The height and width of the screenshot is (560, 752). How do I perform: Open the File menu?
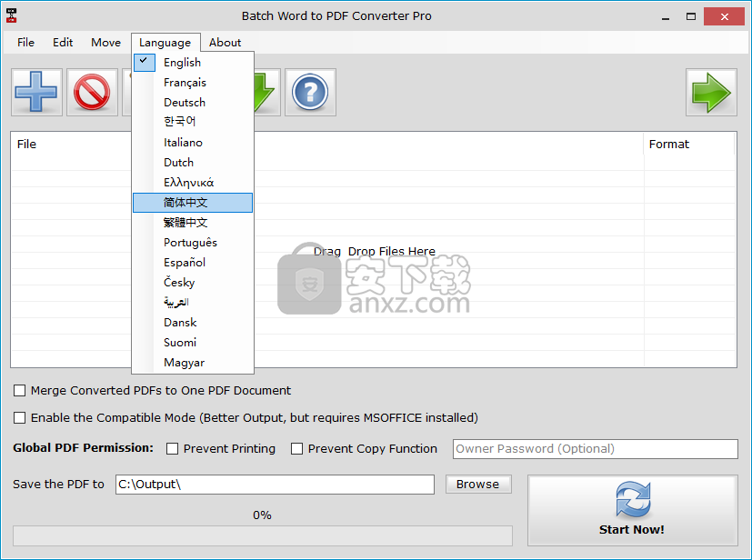pyautogui.click(x=25, y=42)
